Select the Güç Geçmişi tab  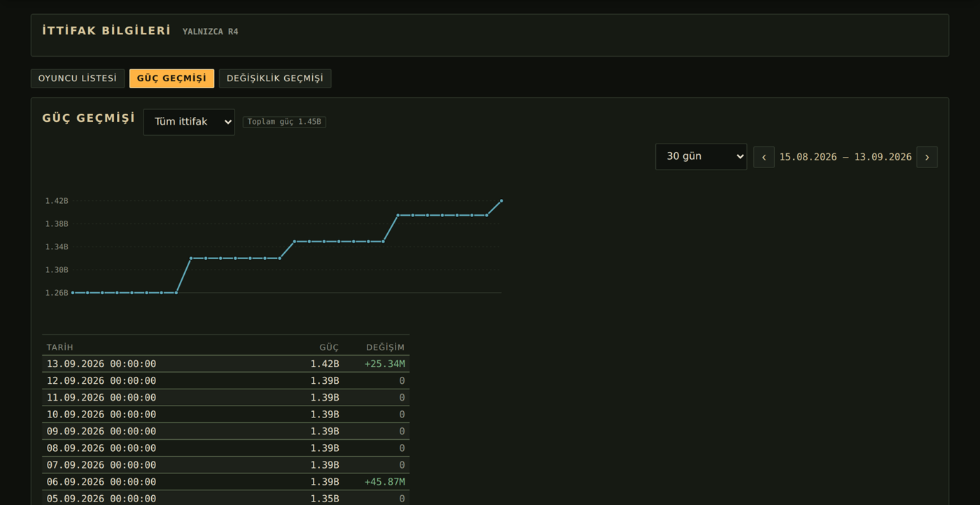click(x=171, y=78)
